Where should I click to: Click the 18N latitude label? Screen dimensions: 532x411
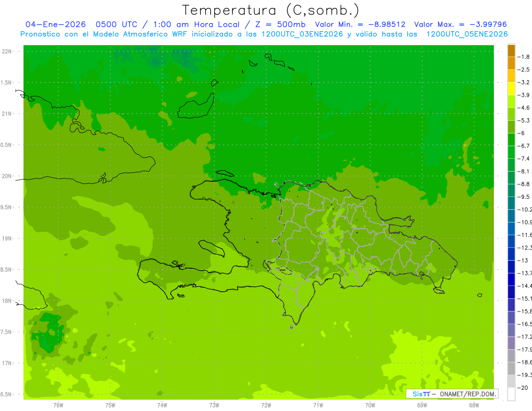coord(7,301)
